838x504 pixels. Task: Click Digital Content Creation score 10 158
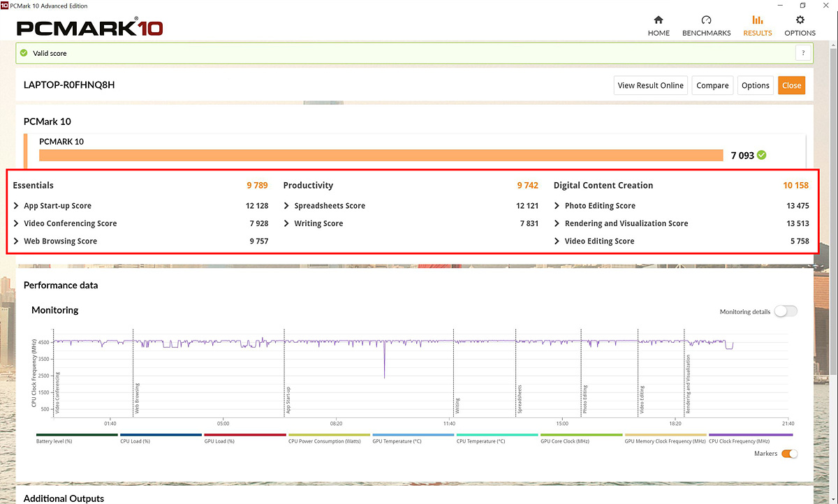(x=796, y=186)
